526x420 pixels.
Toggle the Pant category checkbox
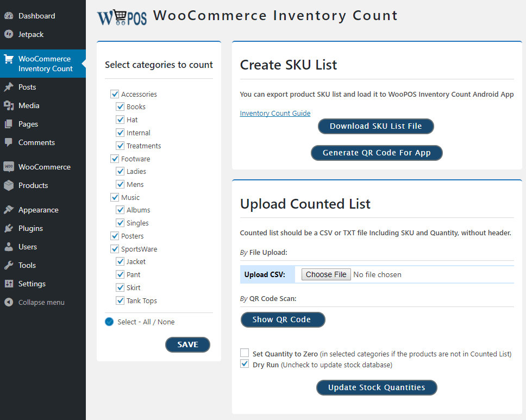(x=120, y=274)
